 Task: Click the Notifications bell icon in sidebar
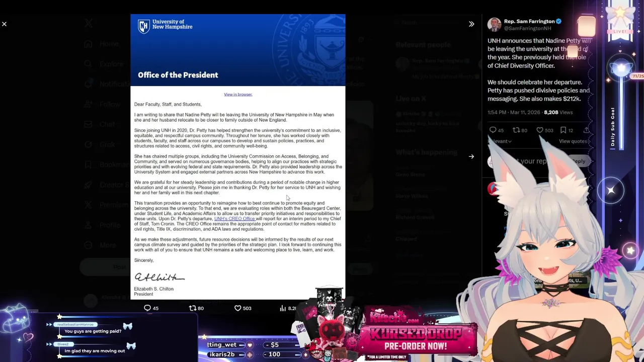point(89,84)
